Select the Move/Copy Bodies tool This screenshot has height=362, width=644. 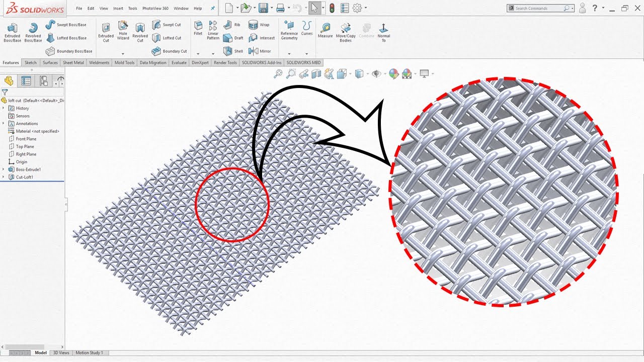[x=346, y=33]
